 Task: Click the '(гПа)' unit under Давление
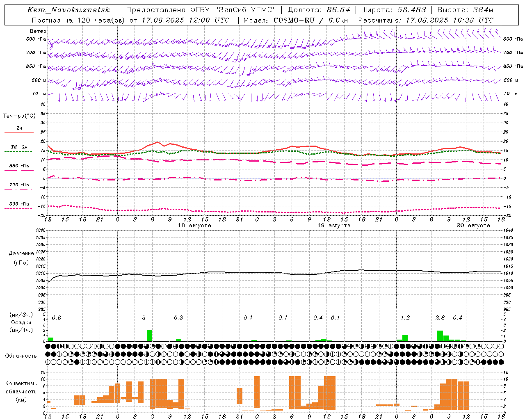[21, 262]
